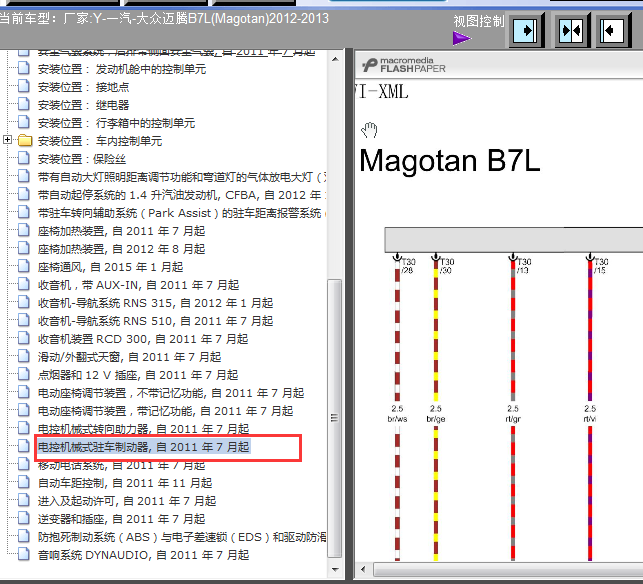Open 座椅加热装置, 自 2011 年 7 月起

pos(121,231)
